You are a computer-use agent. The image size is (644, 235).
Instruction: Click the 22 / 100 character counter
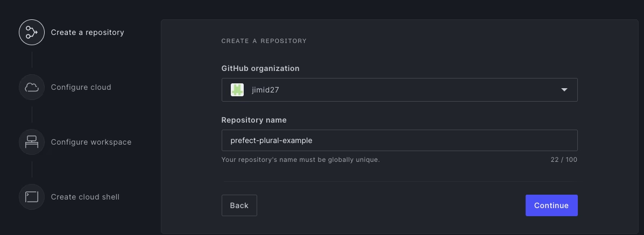click(564, 159)
